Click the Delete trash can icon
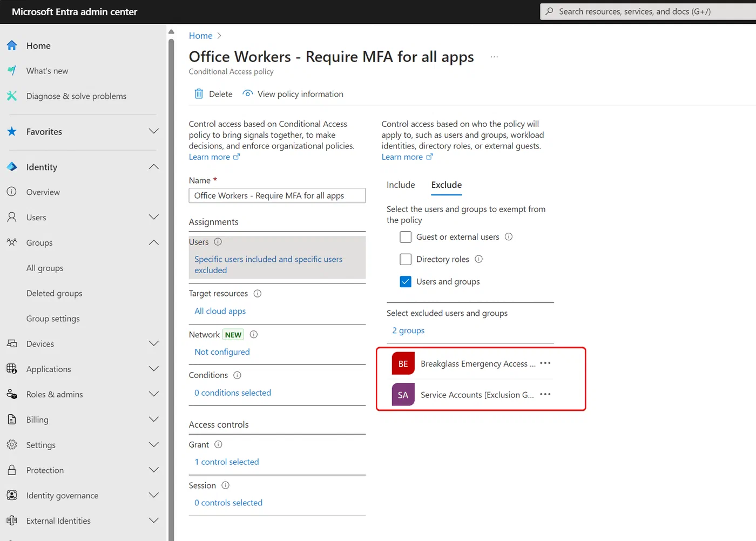Image resolution: width=756 pixels, height=541 pixels. pyautogui.click(x=199, y=94)
